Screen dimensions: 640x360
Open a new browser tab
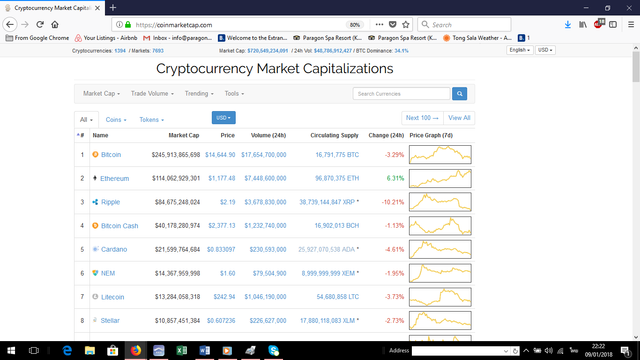(113, 7)
